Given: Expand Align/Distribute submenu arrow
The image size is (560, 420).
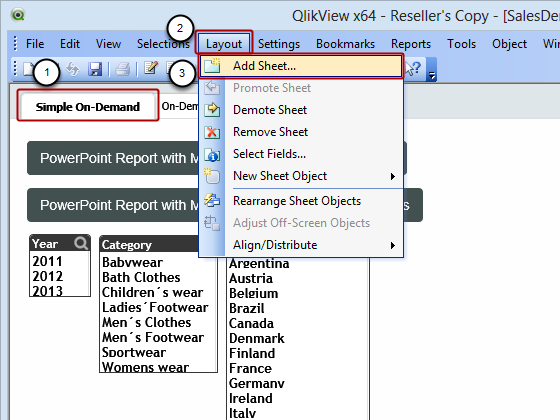Looking at the screenshot, I should click(393, 245).
